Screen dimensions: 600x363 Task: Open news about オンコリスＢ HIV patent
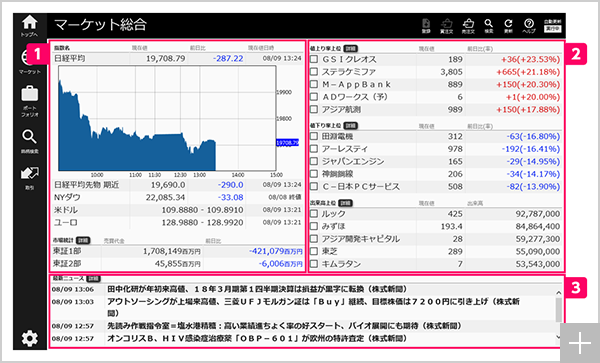256,339
